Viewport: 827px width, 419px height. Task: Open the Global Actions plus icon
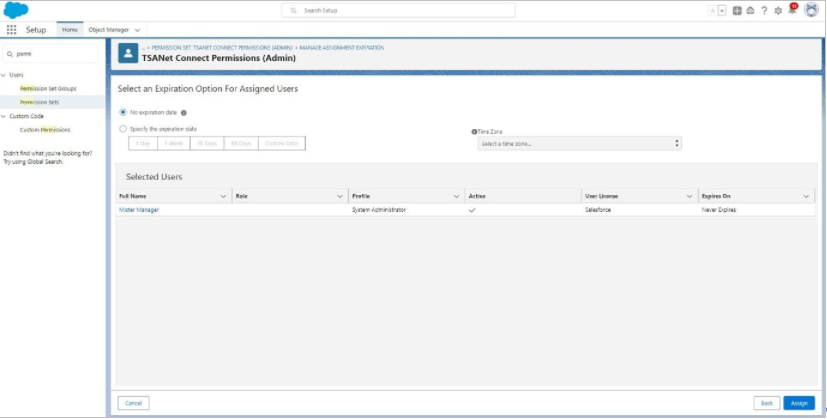click(x=737, y=10)
